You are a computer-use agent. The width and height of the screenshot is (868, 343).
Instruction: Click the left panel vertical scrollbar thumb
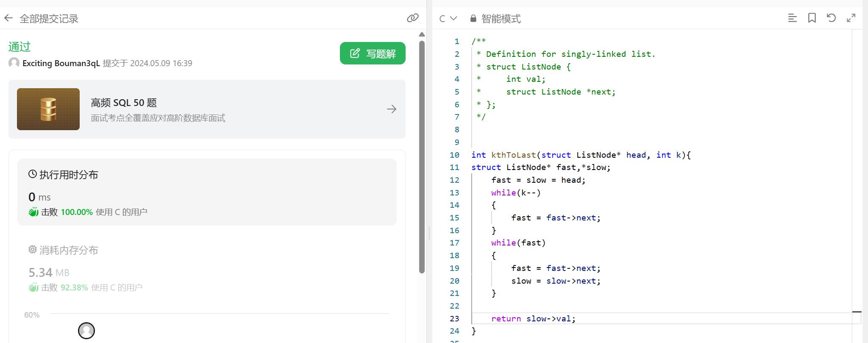click(422, 157)
